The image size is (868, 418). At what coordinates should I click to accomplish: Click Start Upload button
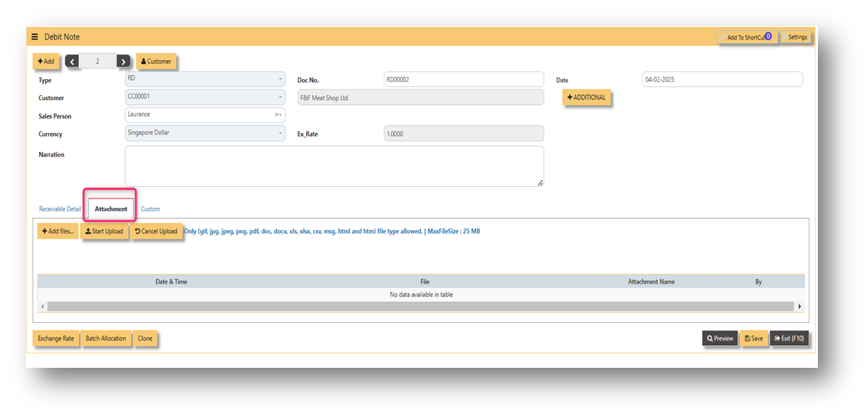(105, 232)
